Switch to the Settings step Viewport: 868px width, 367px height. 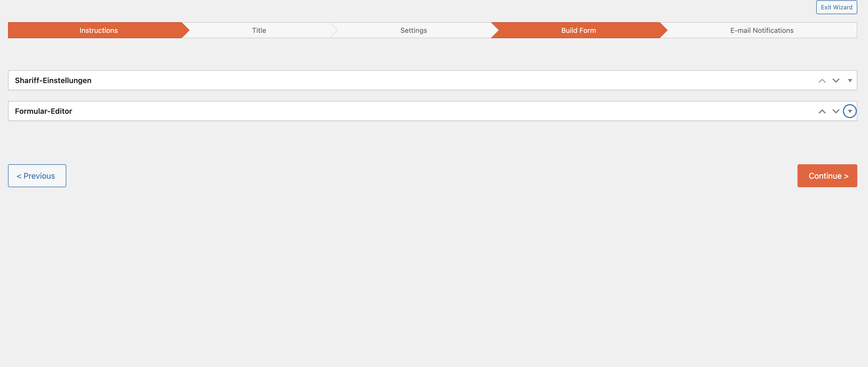click(413, 30)
